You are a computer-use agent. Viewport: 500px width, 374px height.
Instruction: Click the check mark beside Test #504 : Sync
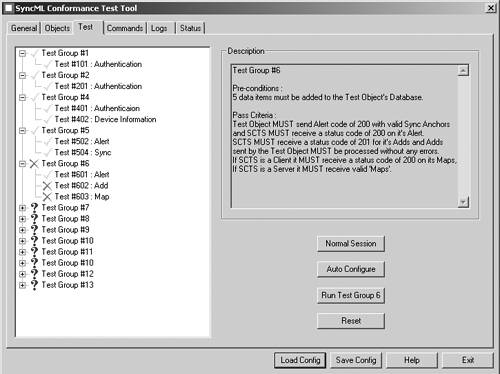[47, 152]
